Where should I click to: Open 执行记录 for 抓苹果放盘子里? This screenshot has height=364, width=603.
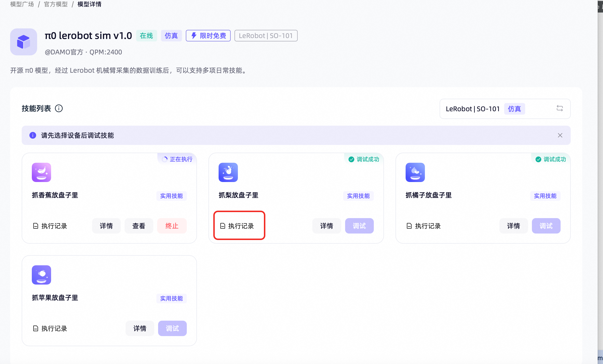coord(50,329)
